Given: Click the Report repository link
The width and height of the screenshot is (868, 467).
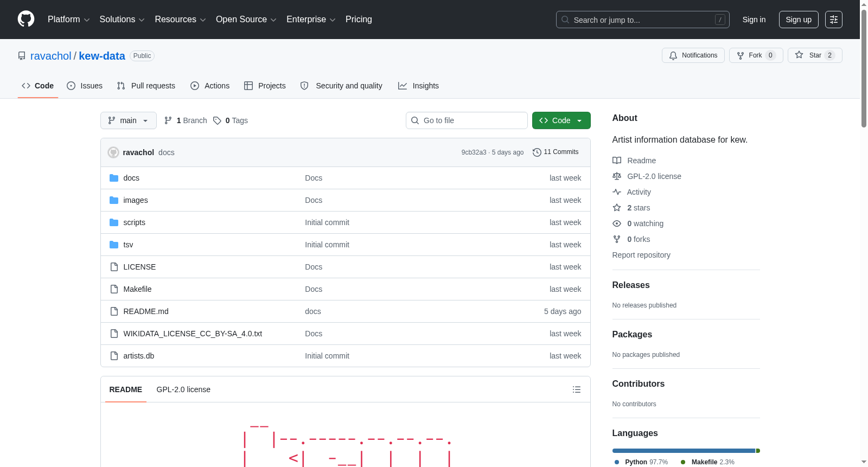Looking at the screenshot, I should 641,255.
